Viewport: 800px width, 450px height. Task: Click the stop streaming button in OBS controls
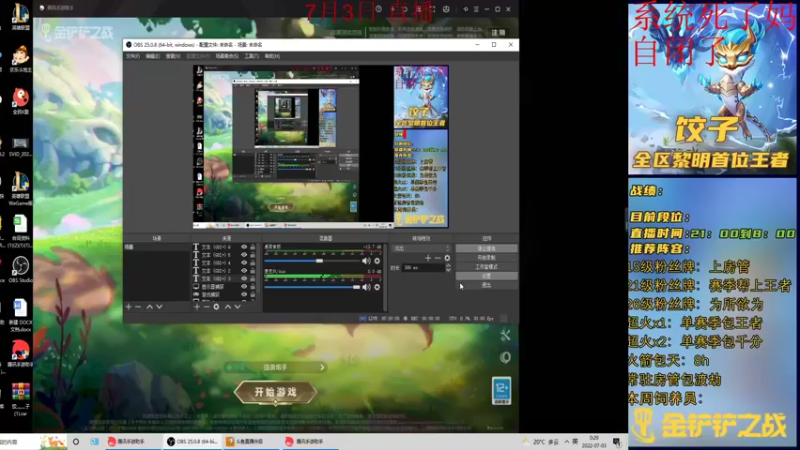pos(486,248)
